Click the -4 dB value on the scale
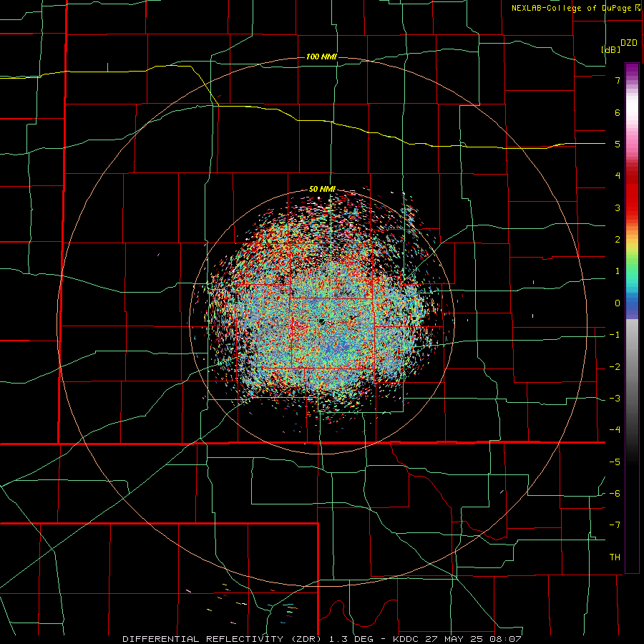 click(615, 429)
